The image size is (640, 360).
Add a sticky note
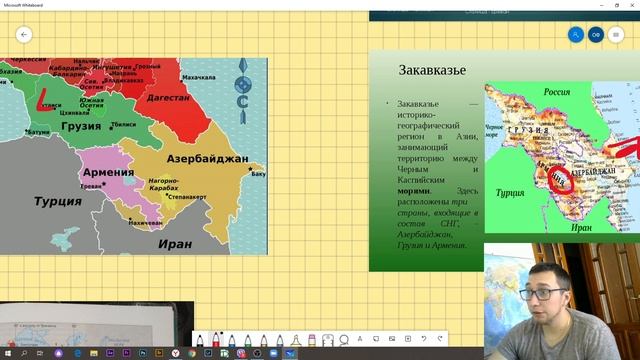(376, 339)
